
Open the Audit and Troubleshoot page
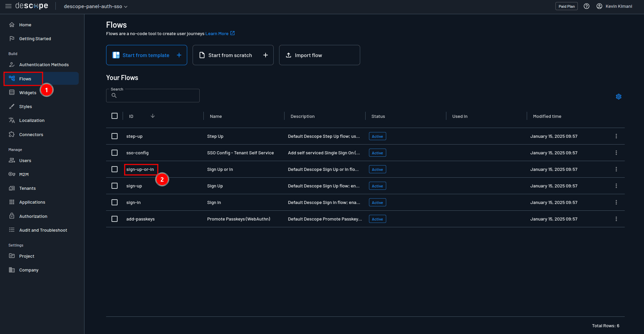point(43,230)
